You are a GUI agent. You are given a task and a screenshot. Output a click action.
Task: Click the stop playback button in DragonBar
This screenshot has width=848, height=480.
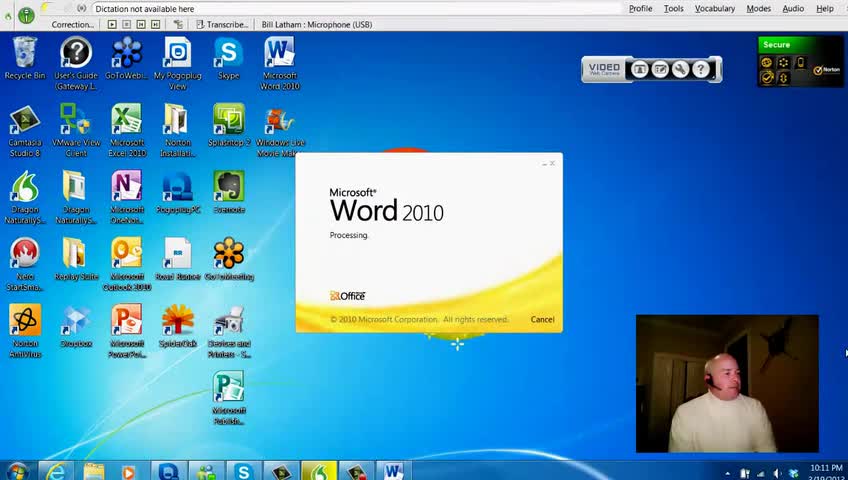(x=127, y=24)
